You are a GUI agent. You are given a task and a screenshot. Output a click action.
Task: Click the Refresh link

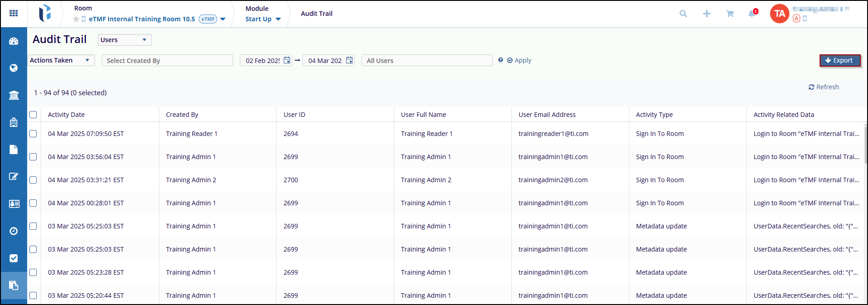click(x=824, y=87)
